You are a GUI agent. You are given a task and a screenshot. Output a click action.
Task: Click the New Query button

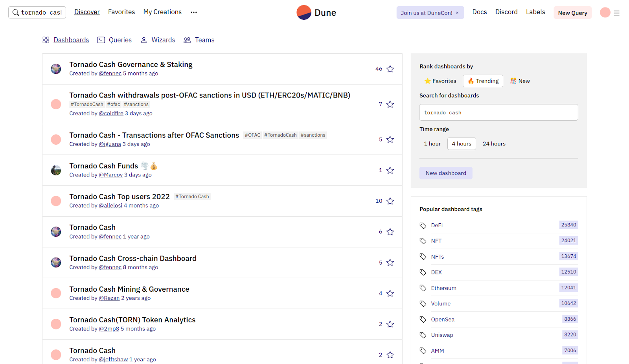point(572,13)
